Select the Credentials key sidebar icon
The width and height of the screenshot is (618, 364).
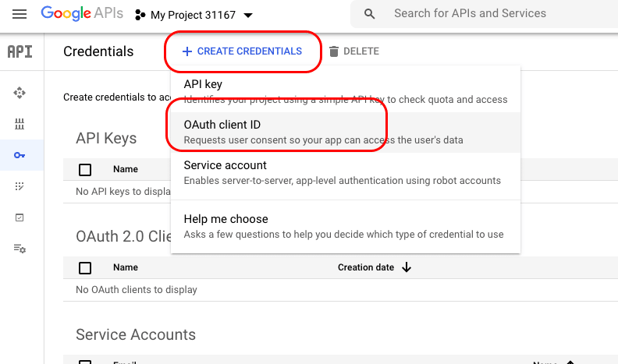click(x=20, y=155)
